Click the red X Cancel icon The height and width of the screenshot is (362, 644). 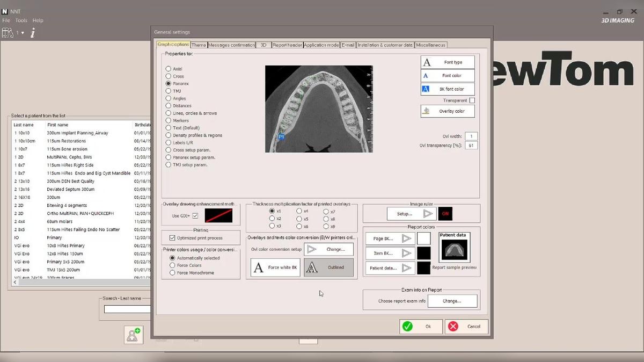453,326
